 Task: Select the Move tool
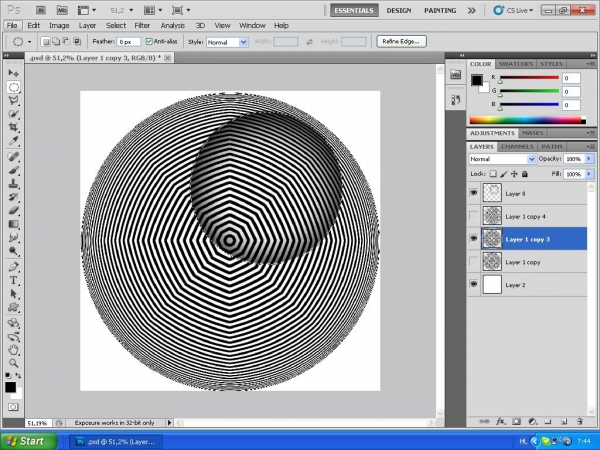13,73
